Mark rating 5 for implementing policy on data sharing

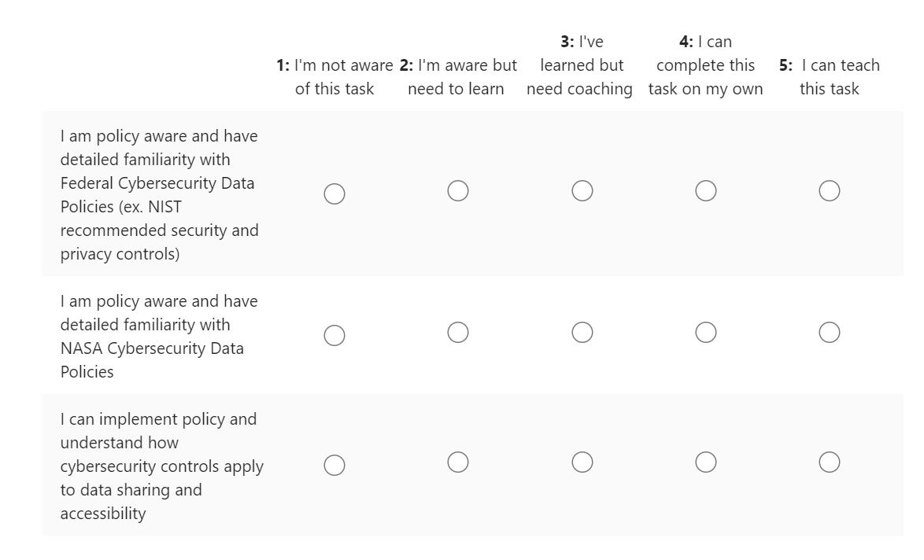pyautogui.click(x=830, y=462)
